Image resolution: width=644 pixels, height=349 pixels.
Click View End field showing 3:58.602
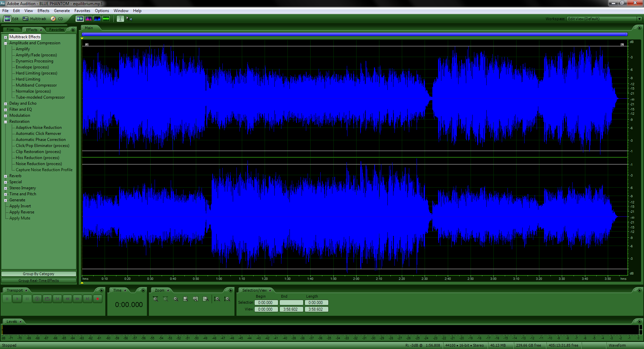pos(291,309)
